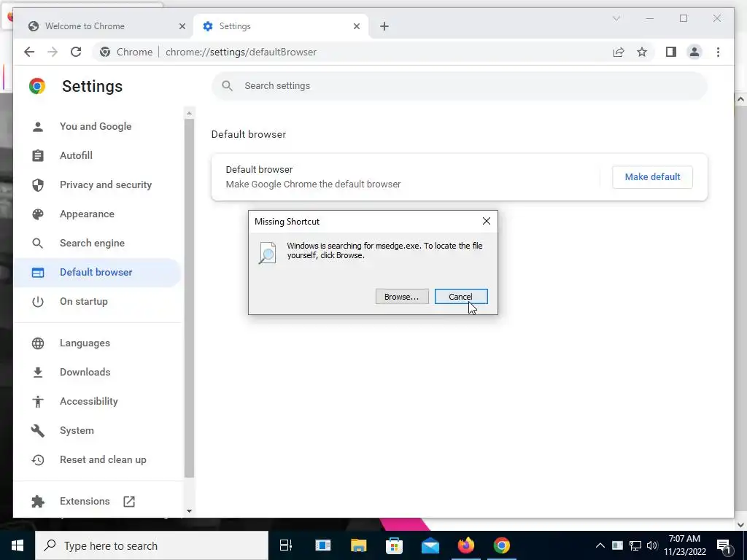Reload the page with the refresh icon
The image size is (747, 560).
[x=76, y=52]
